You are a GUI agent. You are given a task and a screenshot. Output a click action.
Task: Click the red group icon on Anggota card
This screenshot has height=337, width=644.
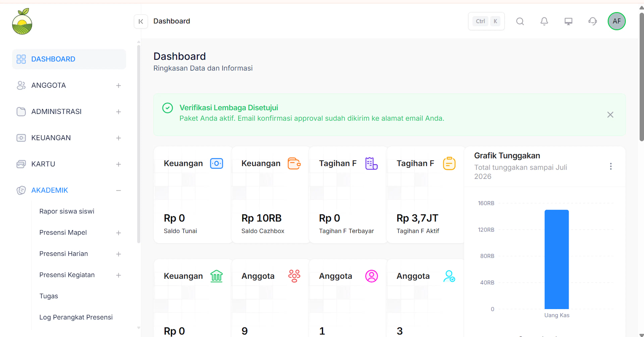click(294, 276)
